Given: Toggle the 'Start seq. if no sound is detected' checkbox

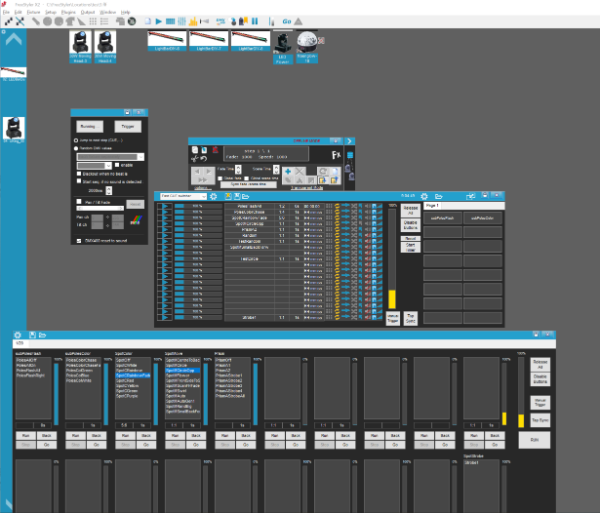Looking at the screenshot, I should pyautogui.click(x=78, y=181).
